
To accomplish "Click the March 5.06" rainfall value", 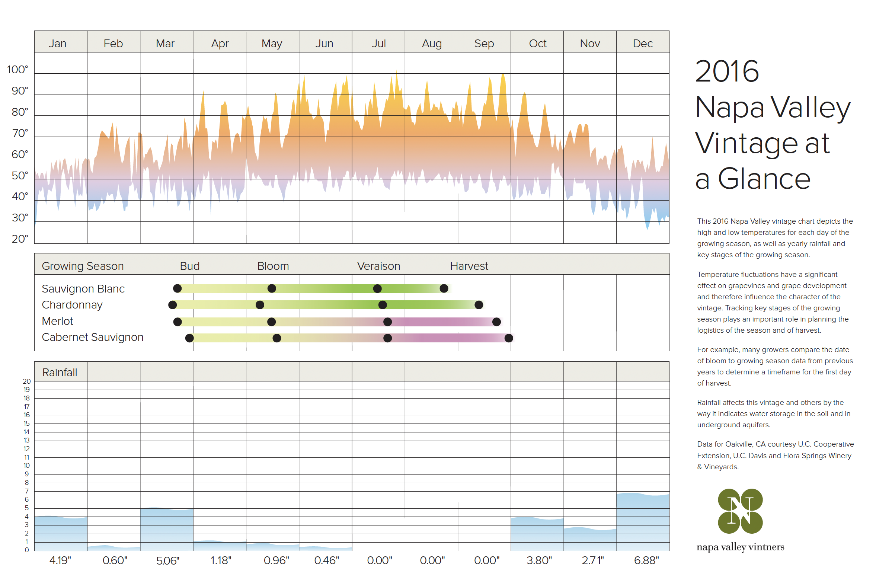I will 167,560.
